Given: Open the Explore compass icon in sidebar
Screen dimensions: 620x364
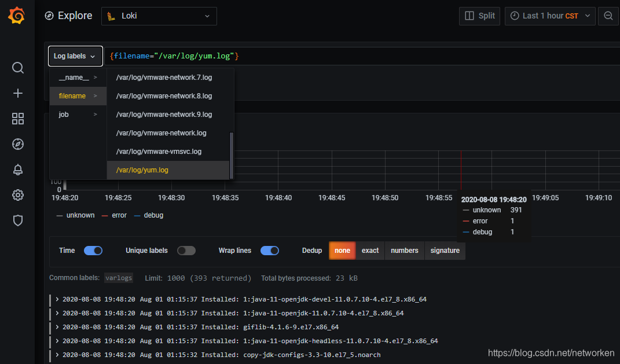Looking at the screenshot, I should pyautogui.click(x=18, y=144).
